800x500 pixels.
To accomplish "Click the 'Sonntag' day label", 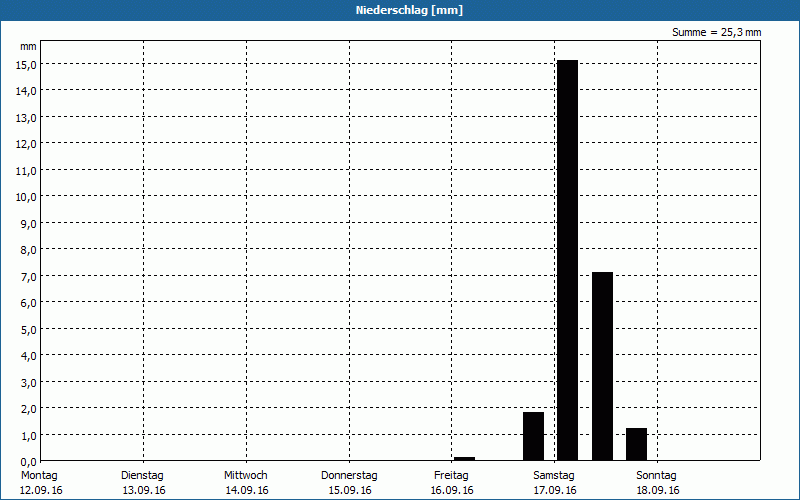I will pos(656,475).
